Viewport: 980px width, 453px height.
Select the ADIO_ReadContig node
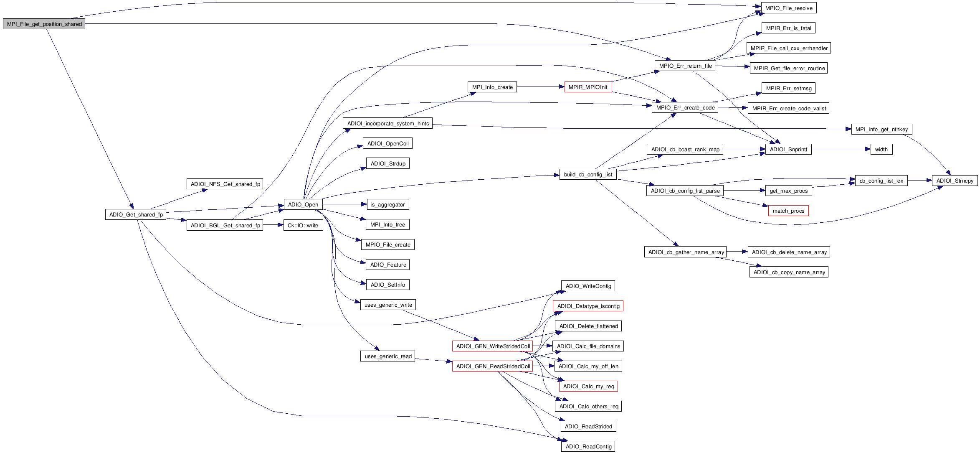[588, 447]
